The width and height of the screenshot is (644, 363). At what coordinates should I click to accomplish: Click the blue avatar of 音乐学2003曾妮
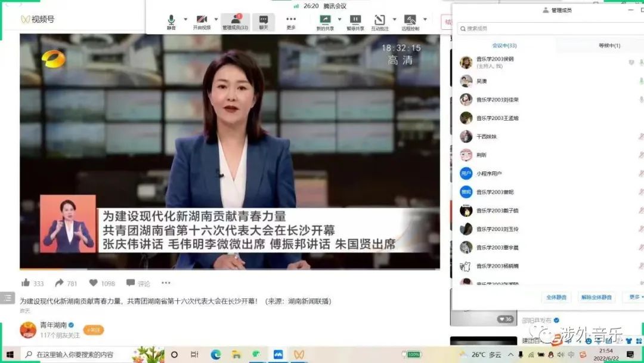466,192
